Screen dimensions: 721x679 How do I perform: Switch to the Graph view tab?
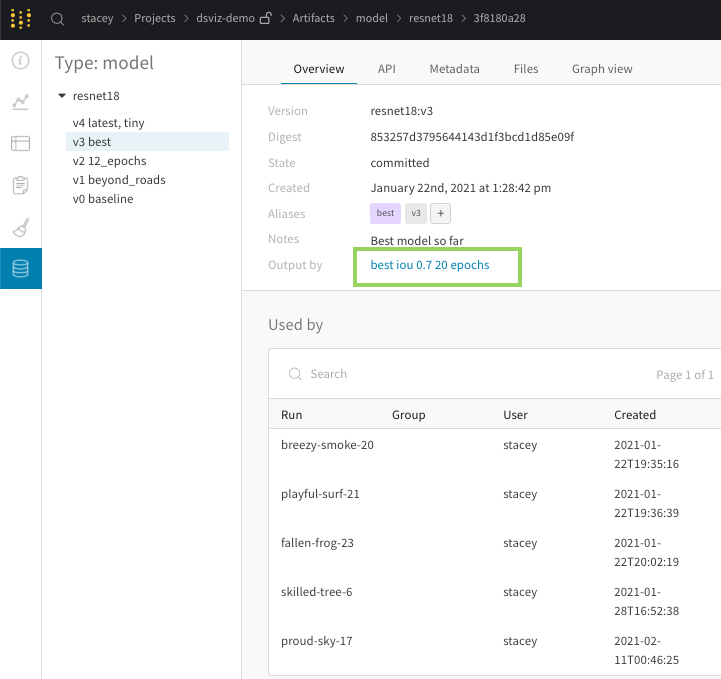[x=602, y=69]
